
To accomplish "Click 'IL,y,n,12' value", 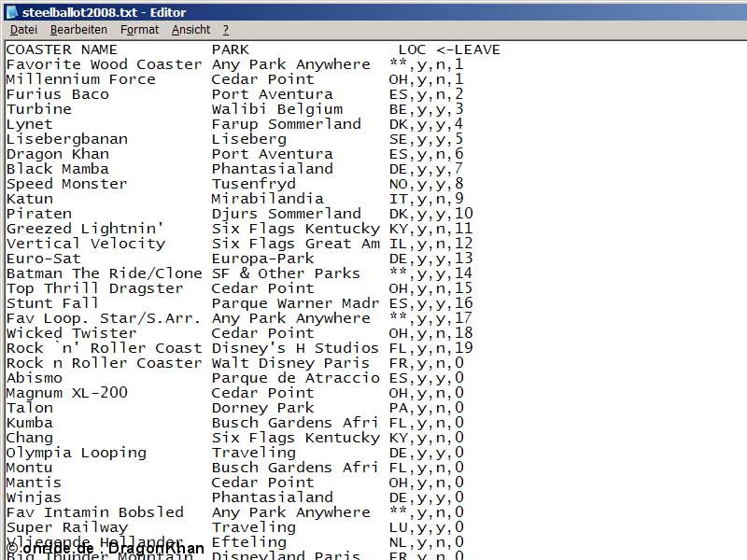I will tap(431, 244).
